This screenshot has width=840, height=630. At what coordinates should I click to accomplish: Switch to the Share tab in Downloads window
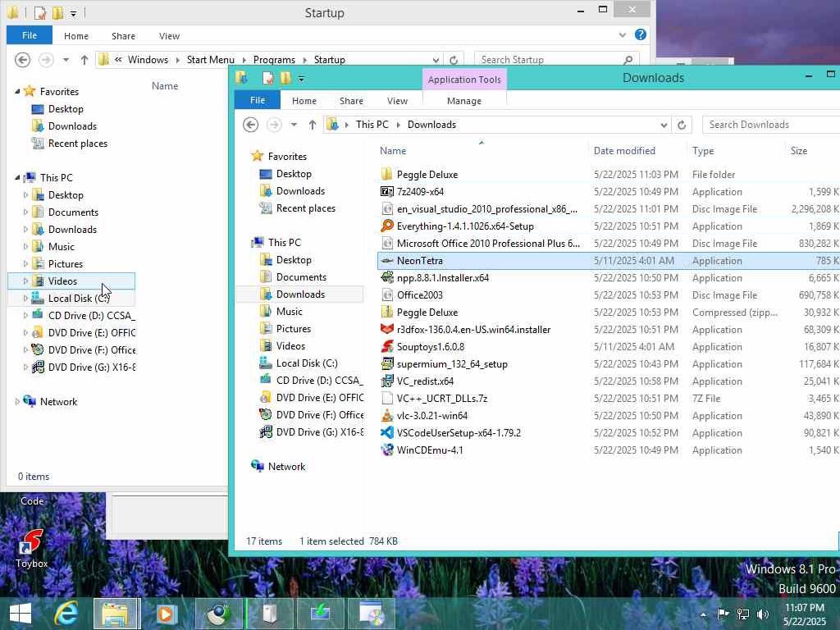pyautogui.click(x=351, y=101)
